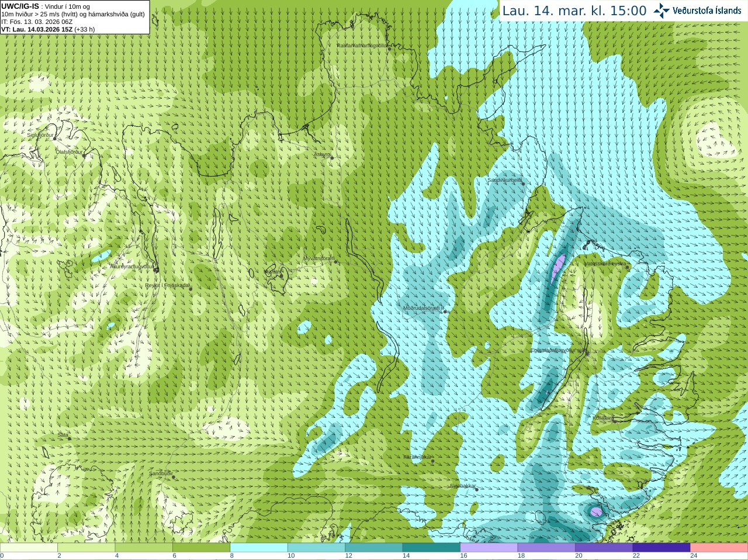Click the Reykir í Fnjóskadal station label
The image size is (748, 560).
(168, 285)
